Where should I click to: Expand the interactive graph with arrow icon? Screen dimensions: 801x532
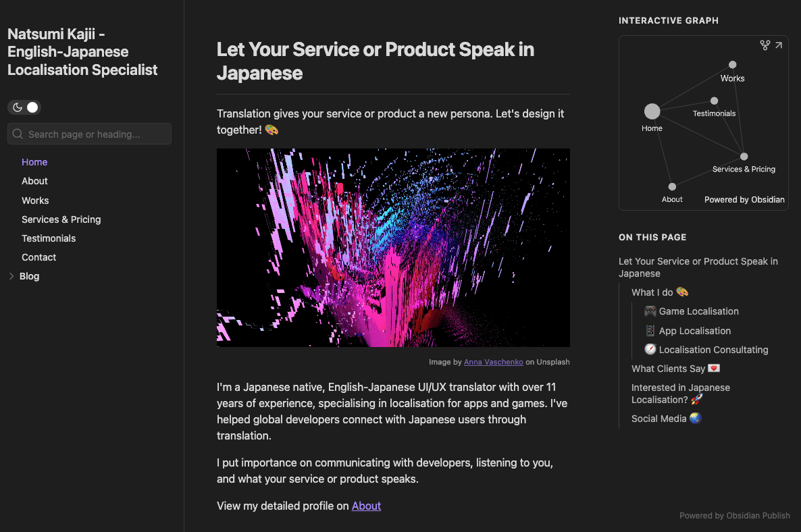coord(779,45)
